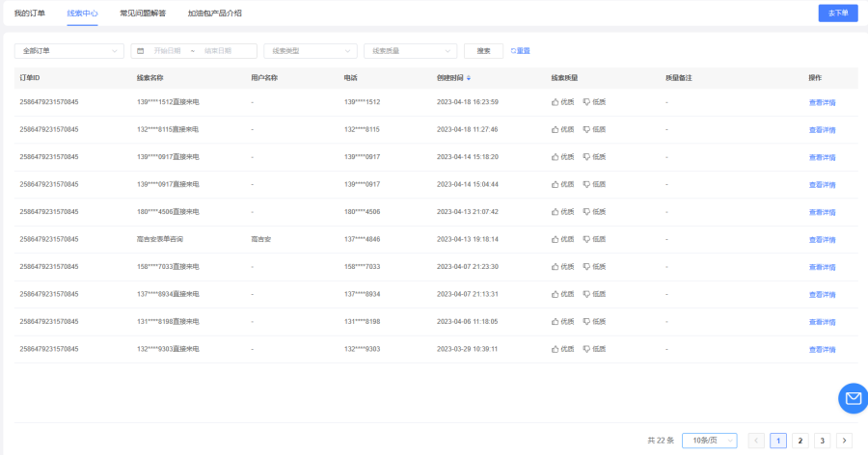The width and height of the screenshot is (868, 455).
Task: Go to page 2
Action: coord(800,441)
